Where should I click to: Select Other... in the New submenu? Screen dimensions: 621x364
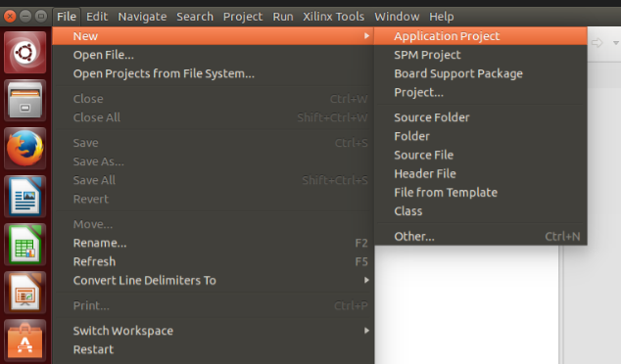click(x=481, y=236)
